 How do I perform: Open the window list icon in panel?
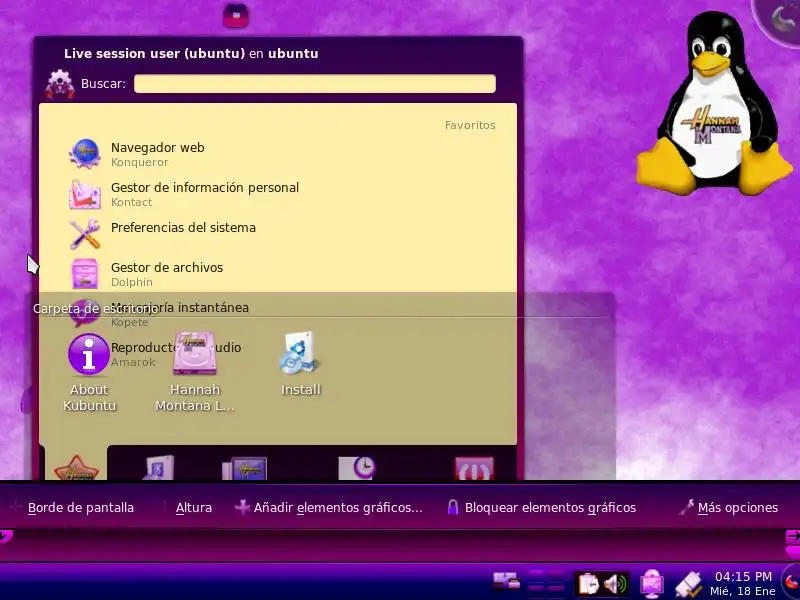coord(506,583)
